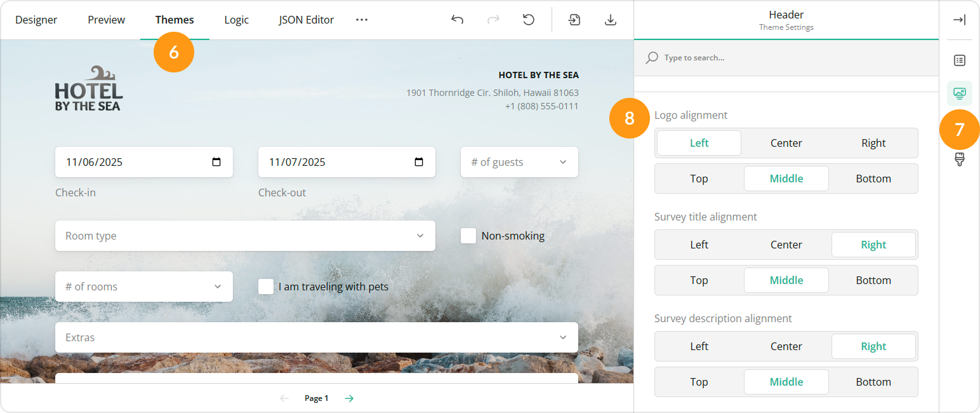Click the theme settings search field
The width and height of the screenshot is (980, 413).
[x=787, y=58]
